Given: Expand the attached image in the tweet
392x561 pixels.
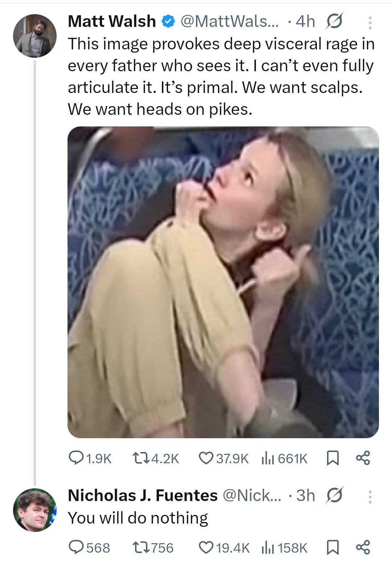Looking at the screenshot, I should point(223,282).
